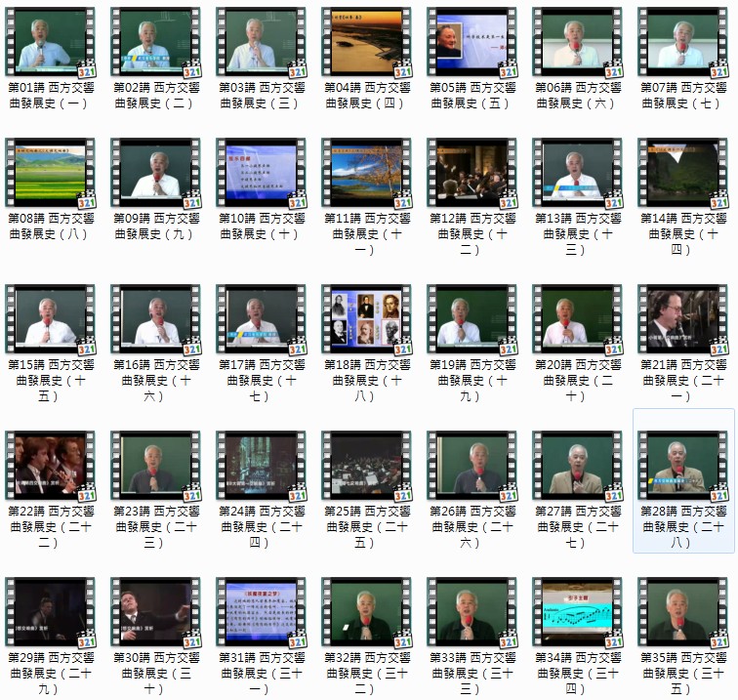Select the 第12講 orchestra video icon
The height and width of the screenshot is (700, 738).
pyautogui.click(x=471, y=173)
